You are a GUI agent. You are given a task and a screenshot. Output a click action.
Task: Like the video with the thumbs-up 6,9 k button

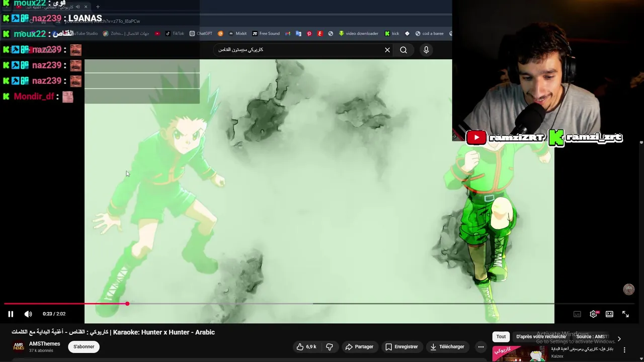[306, 346]
